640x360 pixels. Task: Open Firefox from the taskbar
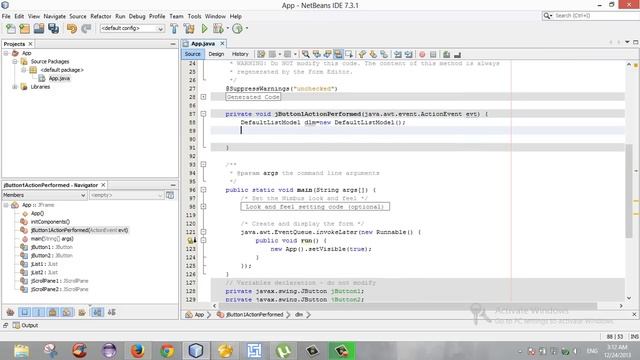pos(138,351)
